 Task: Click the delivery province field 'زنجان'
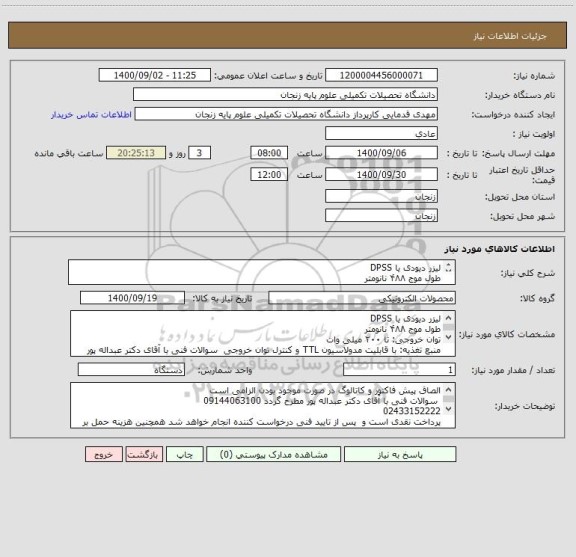click(x=381, y=196)
